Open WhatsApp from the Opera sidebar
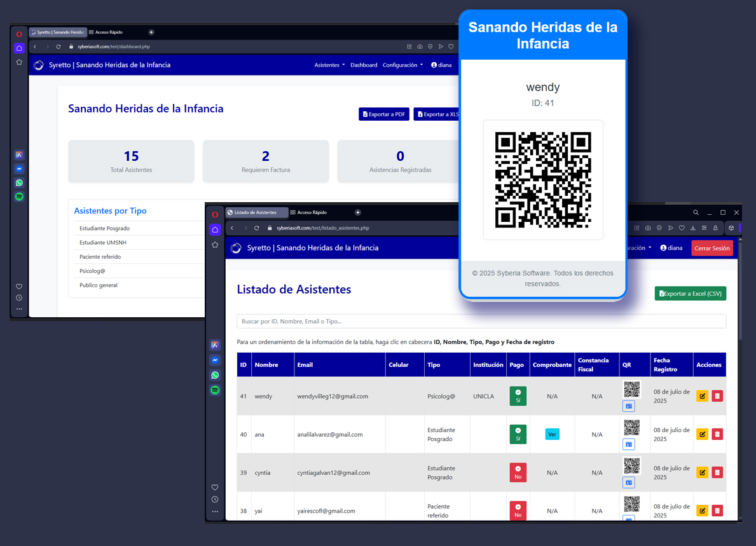 [214, 375]
